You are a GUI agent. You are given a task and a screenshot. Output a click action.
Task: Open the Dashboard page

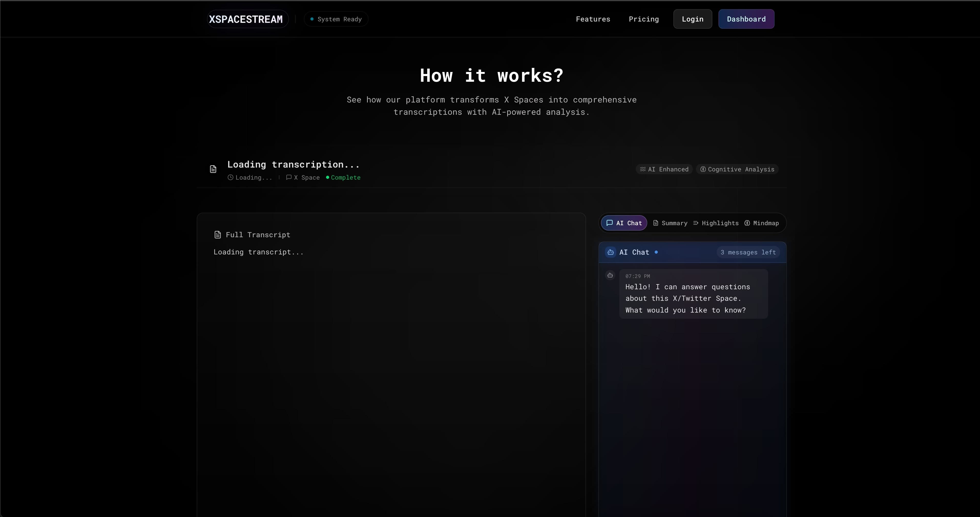[746, 19]
